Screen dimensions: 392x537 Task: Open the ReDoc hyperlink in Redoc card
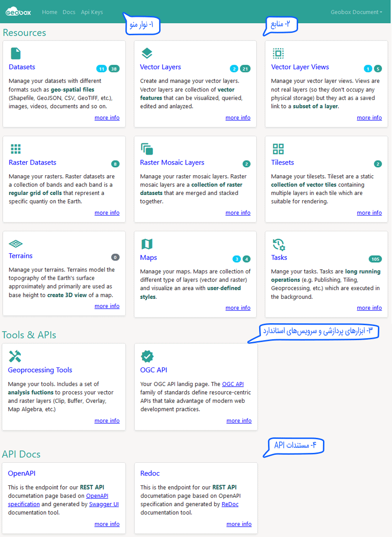[230, 504]
